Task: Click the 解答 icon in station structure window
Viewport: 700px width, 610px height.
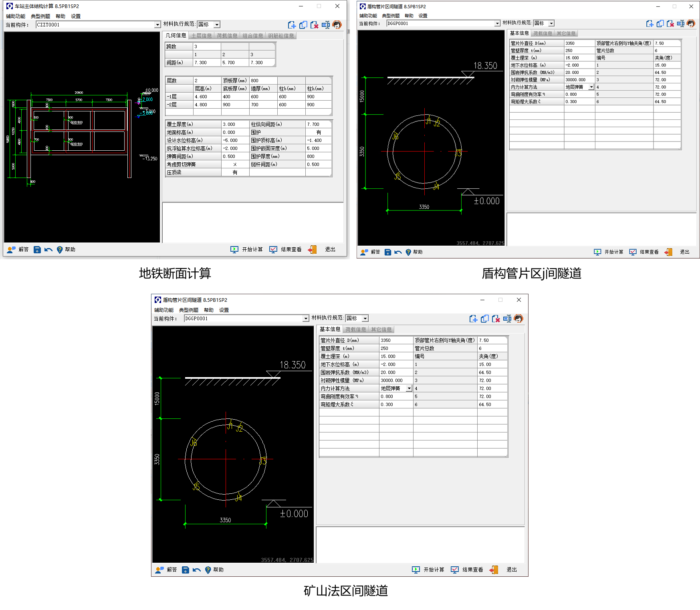Action: click(x=11, y=250)
